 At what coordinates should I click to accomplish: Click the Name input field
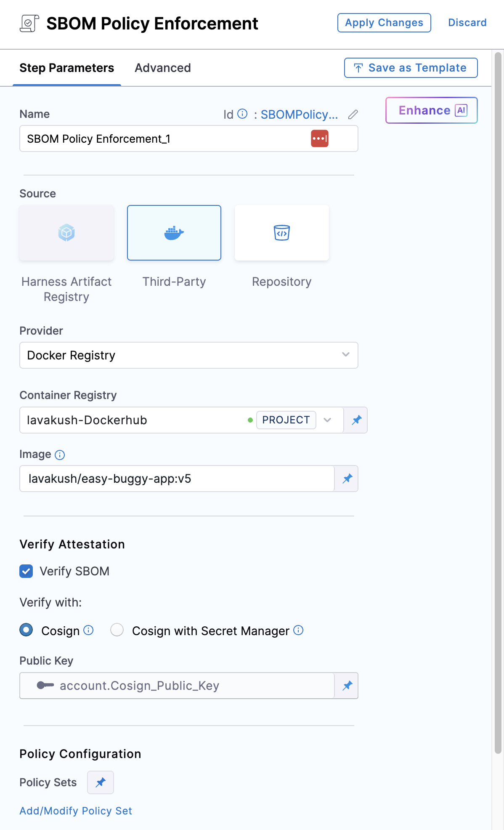pos(164,139)
